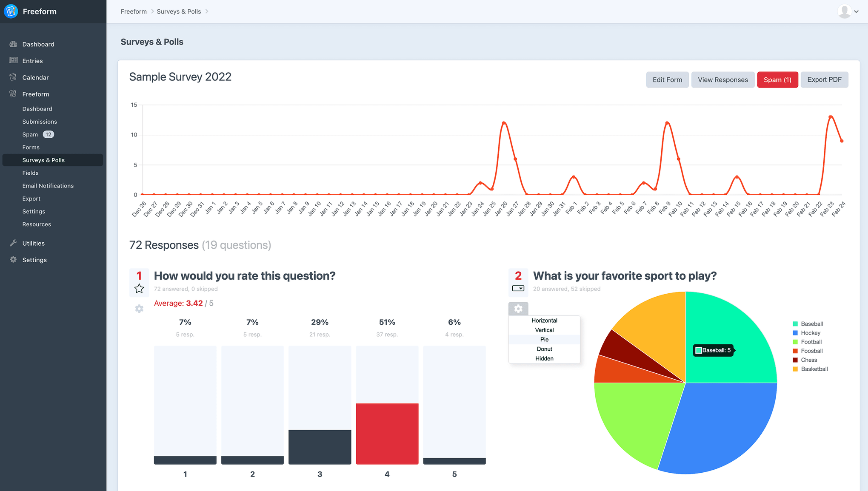The image size is (868, 491).
Task: Select the Entries icon in the sidebar
Action: point(13,60)
